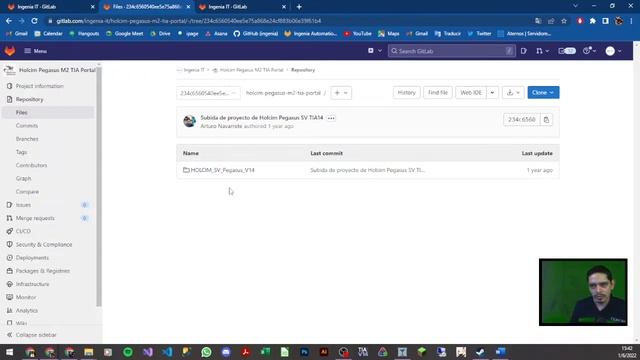Open Compare in sidebar
The height and width of the screenshot is (360, 640).
point(27,191)
